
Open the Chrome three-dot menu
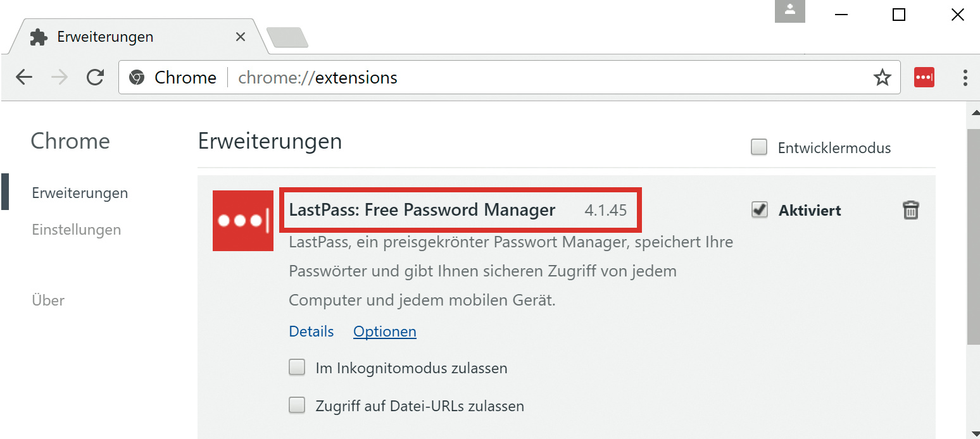tap(965, 78)
